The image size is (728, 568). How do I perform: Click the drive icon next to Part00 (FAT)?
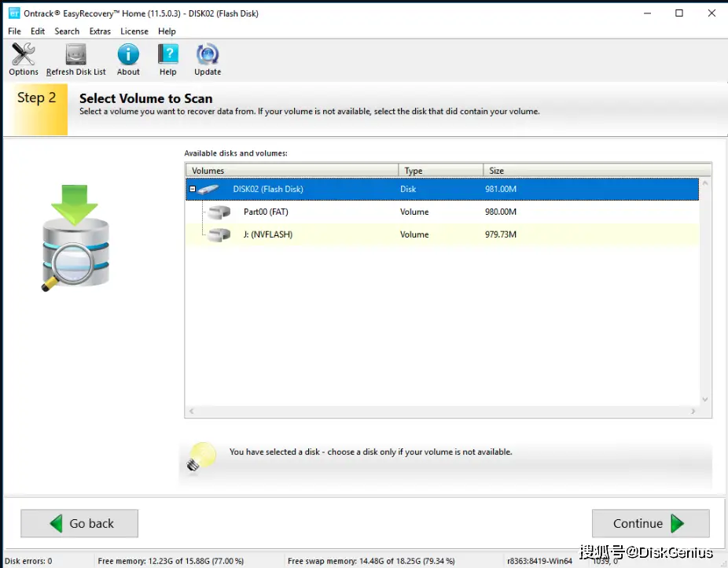(x=219, y=212)
